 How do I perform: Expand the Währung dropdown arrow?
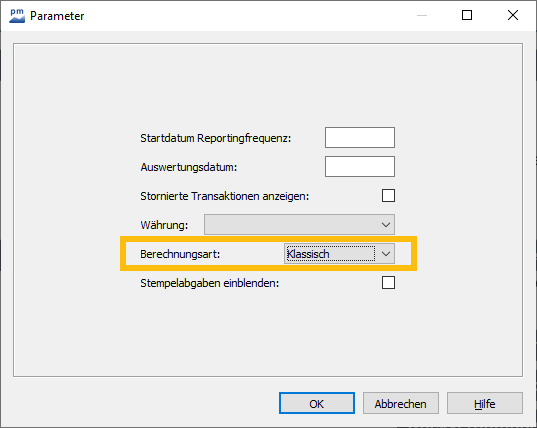tap(386, 225)
